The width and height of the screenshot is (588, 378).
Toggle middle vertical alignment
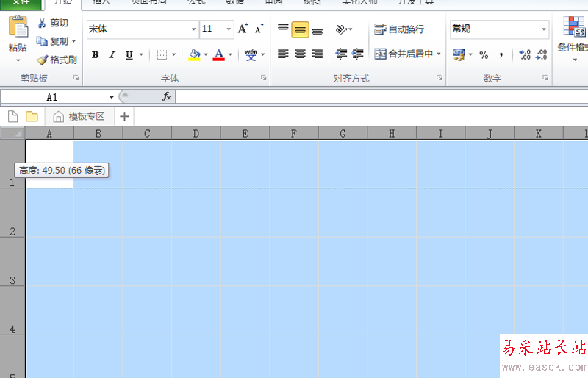300,29
